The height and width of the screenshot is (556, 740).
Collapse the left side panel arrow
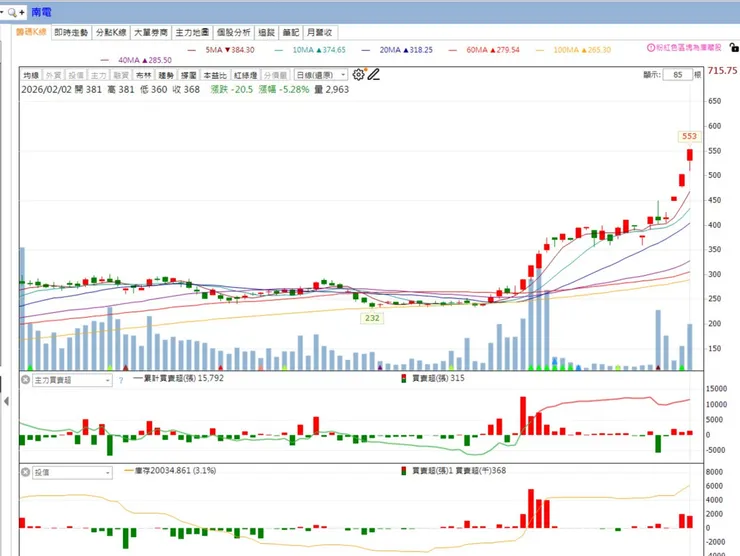click(x=6, y=401)
